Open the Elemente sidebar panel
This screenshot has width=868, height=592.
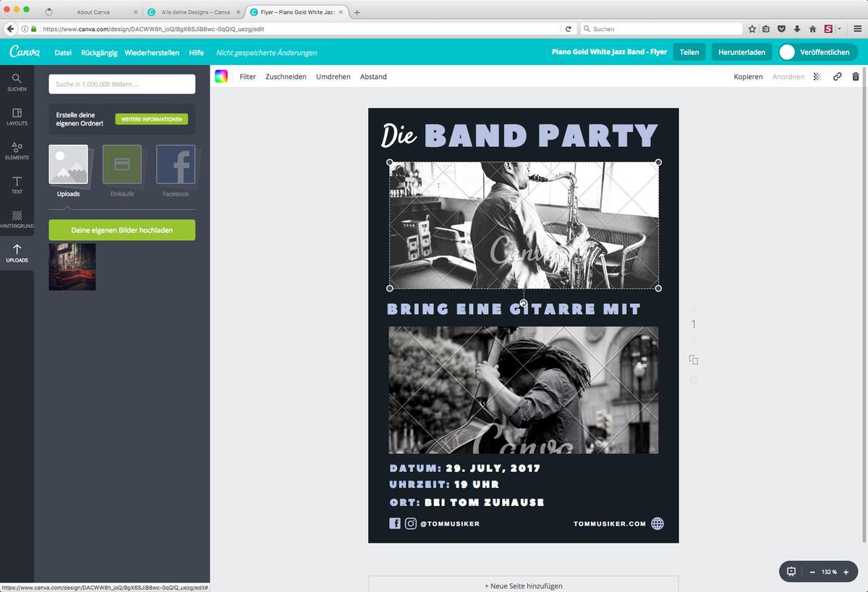tap(17, 151)
